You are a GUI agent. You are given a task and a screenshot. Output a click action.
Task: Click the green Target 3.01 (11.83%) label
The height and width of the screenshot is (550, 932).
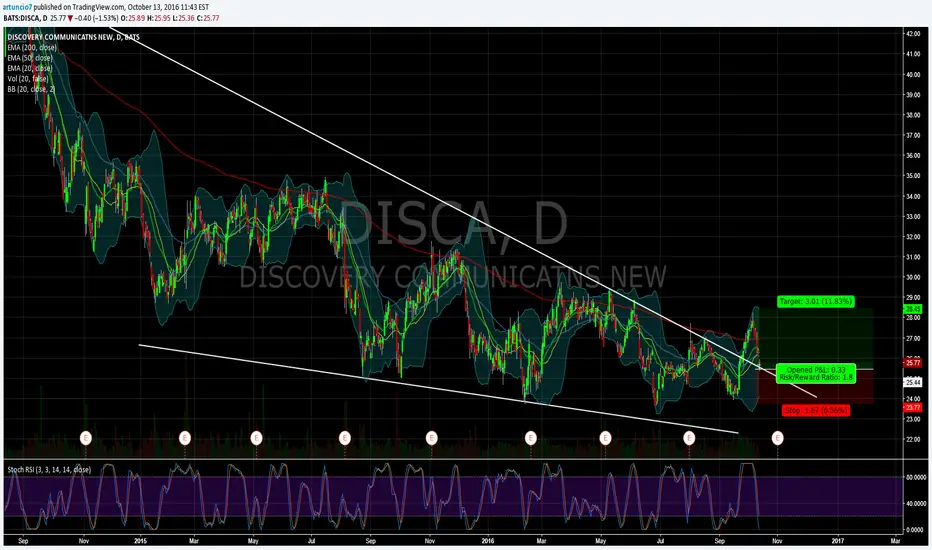(816, 301)
